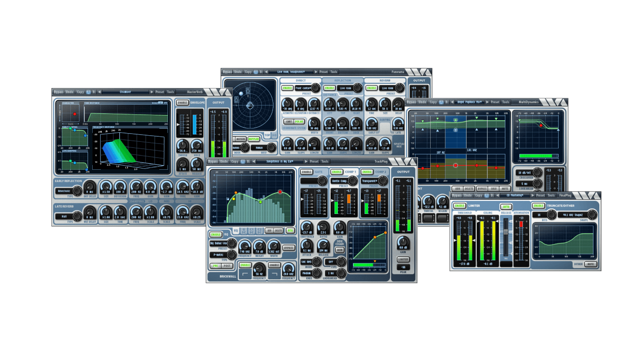Toggle ENABLE for FinalPlug Truncate/Dither
The width and height of the screenshot is (644, 351).
tap(538, 206)
